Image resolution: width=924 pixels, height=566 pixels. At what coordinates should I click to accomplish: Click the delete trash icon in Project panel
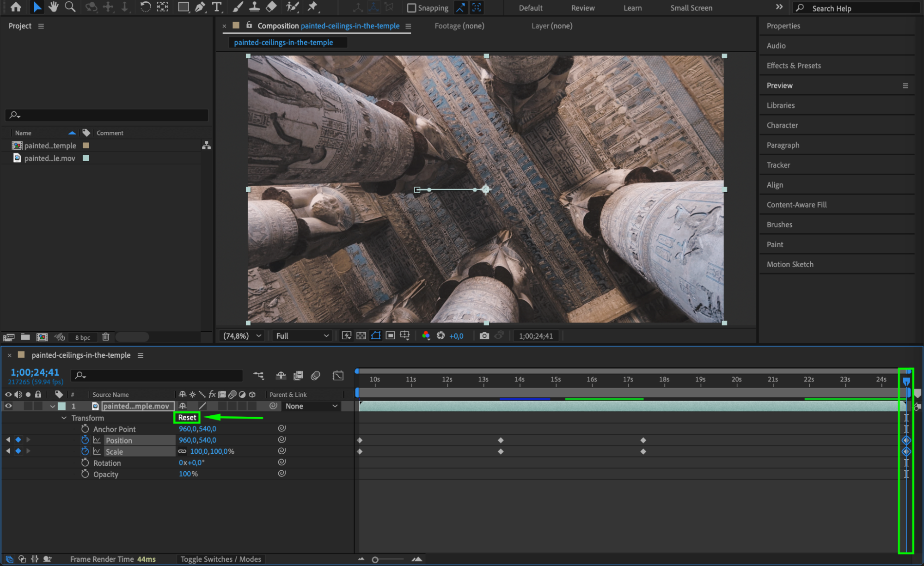105,337
